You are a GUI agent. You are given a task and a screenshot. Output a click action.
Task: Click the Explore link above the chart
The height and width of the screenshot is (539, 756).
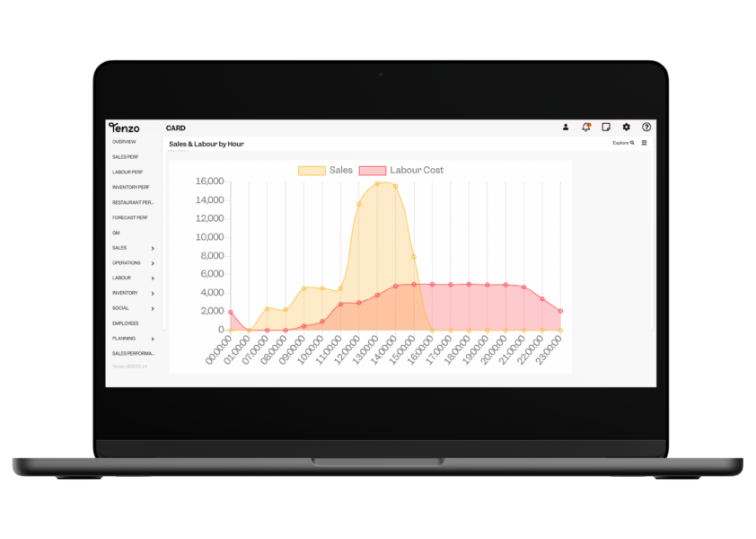click(x=622, y=143)
